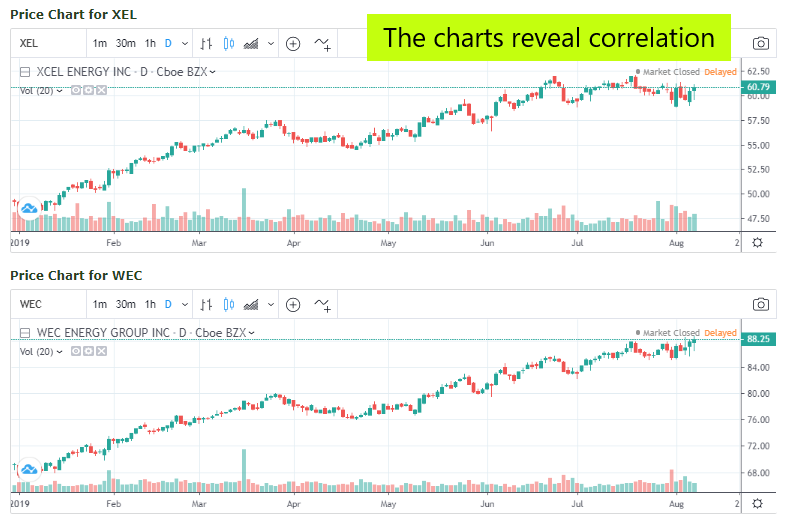Click Market Closed status on WEC chart
Image resolution: width=797 pixels, height=518 pixels.
[668, 333]
